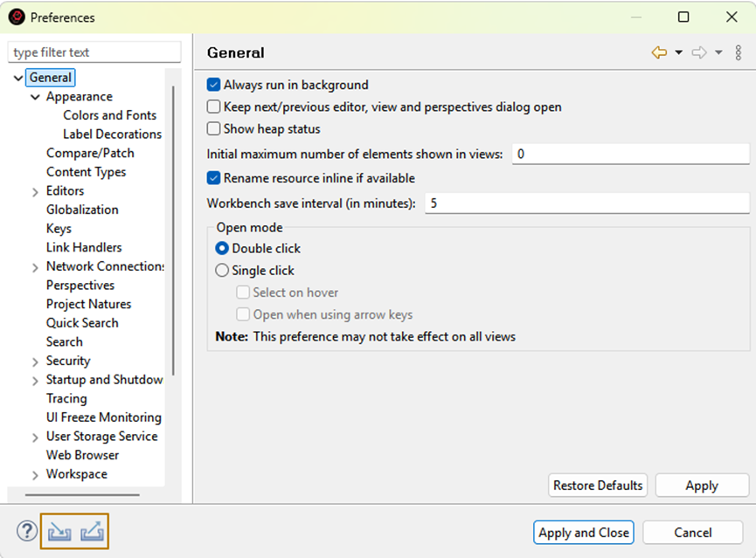Click the Help question mark icon
The width and height of the screenshot is (756, 558).
tap(27, 531)
